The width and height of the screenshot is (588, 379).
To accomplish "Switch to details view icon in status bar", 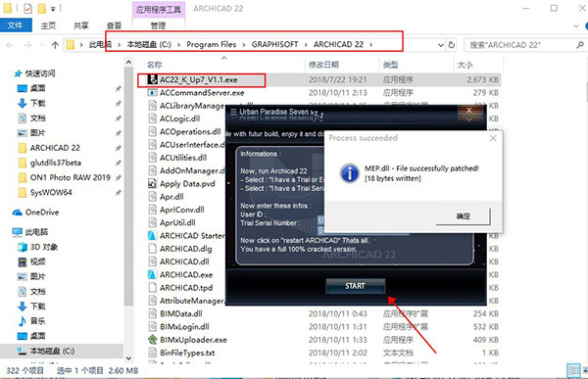I will click(573, 370).
